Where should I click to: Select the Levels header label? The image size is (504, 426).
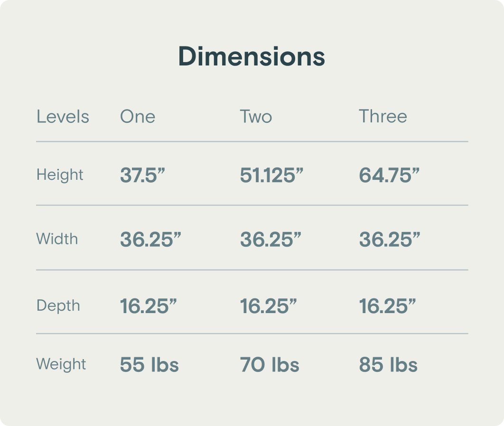point(63,117)
